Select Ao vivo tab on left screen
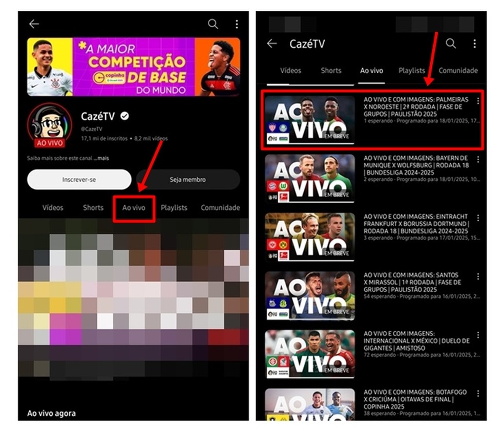The image size is (504, 431). 134,208
